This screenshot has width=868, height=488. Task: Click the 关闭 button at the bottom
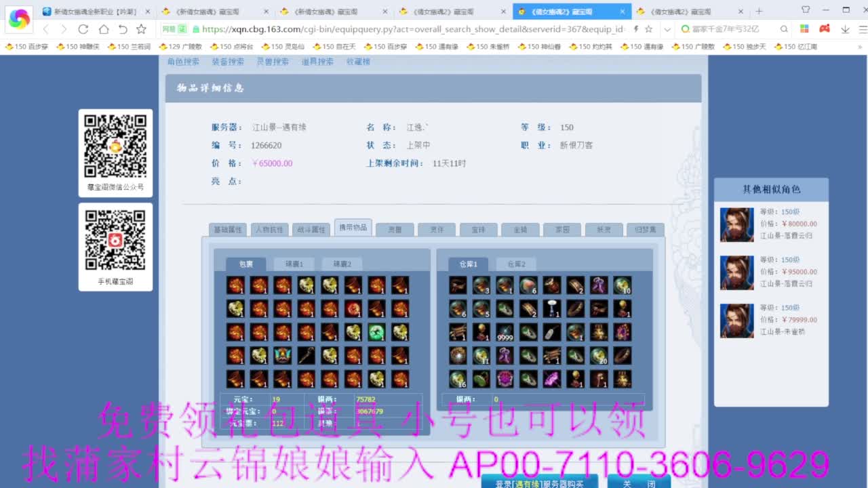[x=638, y=483]
